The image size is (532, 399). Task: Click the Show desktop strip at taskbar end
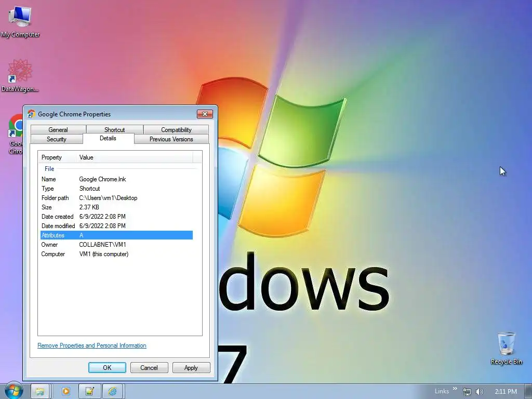tap(528, 392)
